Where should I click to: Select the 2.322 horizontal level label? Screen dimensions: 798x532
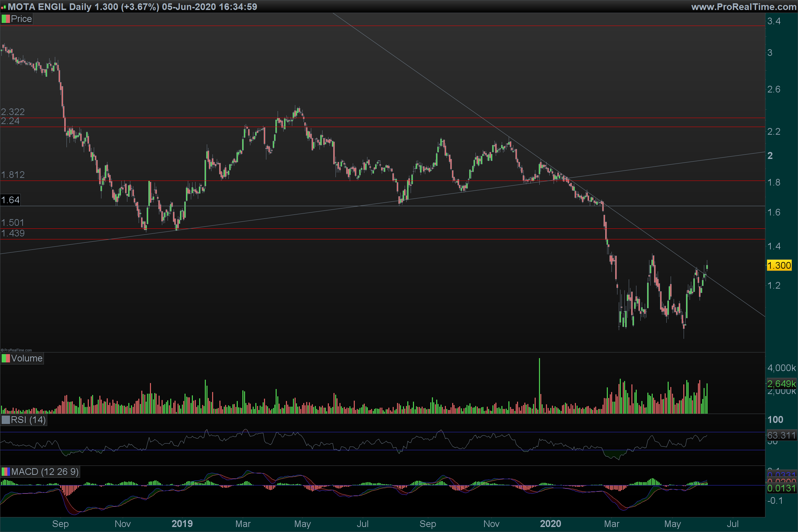click(13, 112)
